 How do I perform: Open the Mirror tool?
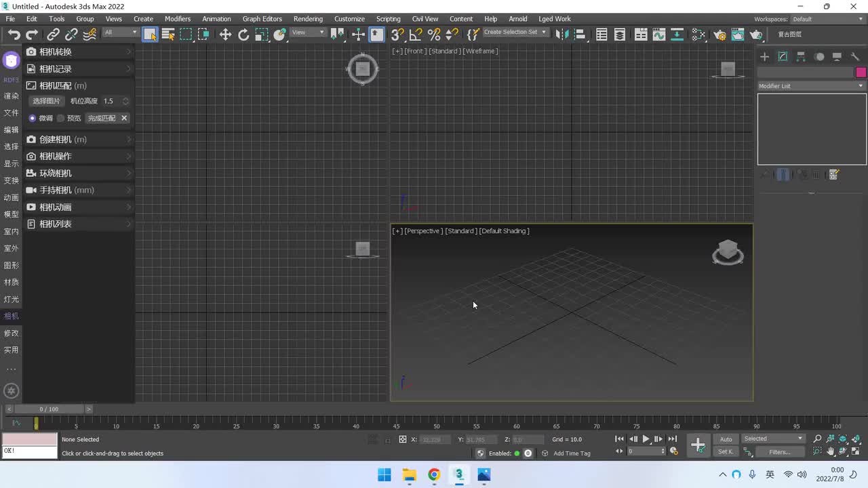(x=561, y=35)
